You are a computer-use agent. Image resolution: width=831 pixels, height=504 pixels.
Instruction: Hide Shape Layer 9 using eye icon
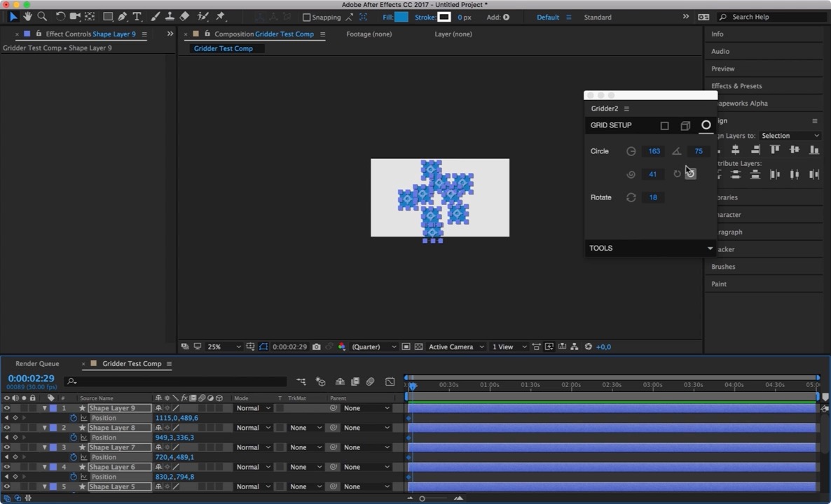(7, 408)
